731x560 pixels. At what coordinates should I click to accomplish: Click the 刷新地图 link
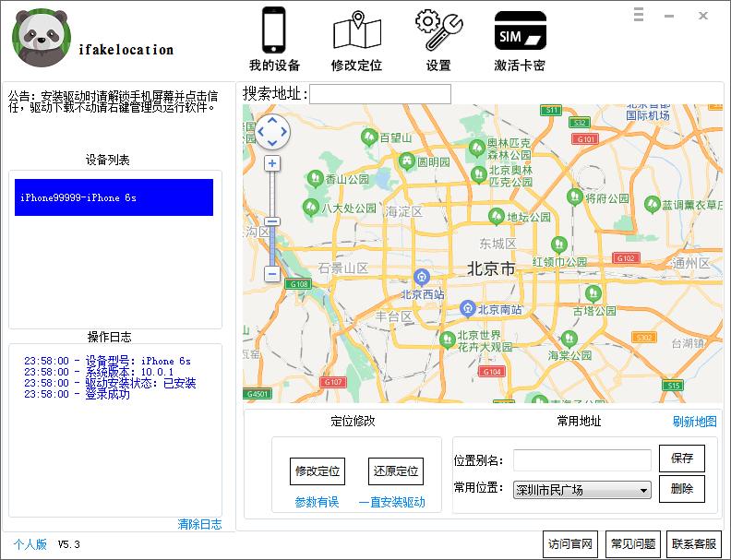click(x=694, y=422)
